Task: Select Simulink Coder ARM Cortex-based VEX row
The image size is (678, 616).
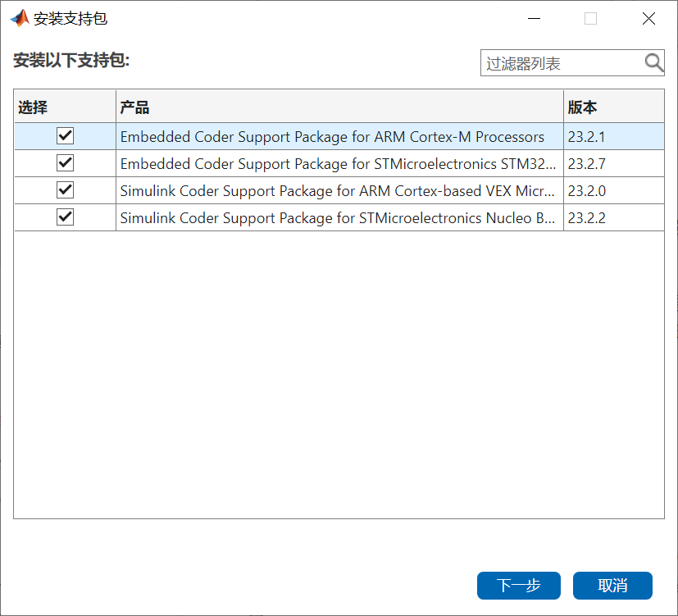Action: (x=339, y=191)
